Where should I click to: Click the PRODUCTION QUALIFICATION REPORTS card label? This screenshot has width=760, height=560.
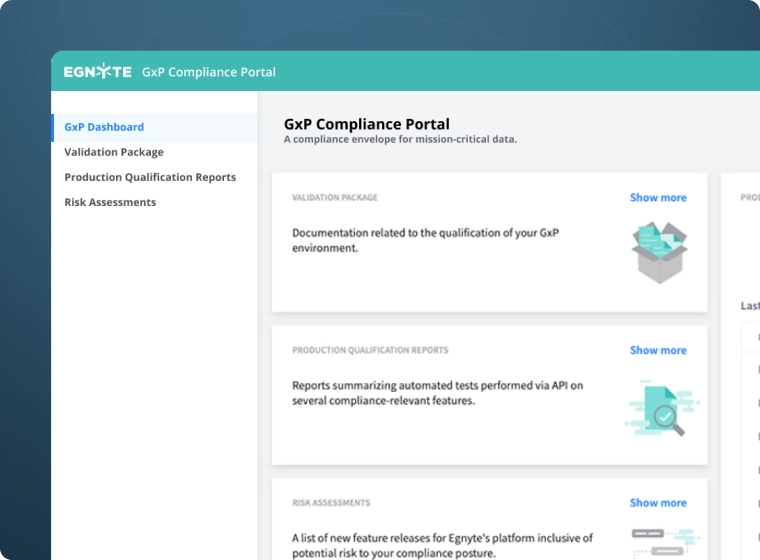370,351
